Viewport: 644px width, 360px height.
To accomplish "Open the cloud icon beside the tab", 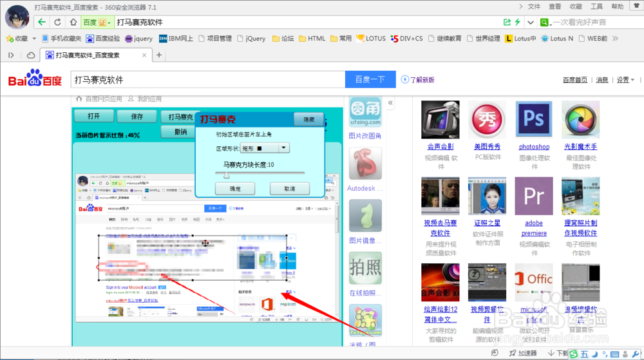I will click(x=31, y=55).
